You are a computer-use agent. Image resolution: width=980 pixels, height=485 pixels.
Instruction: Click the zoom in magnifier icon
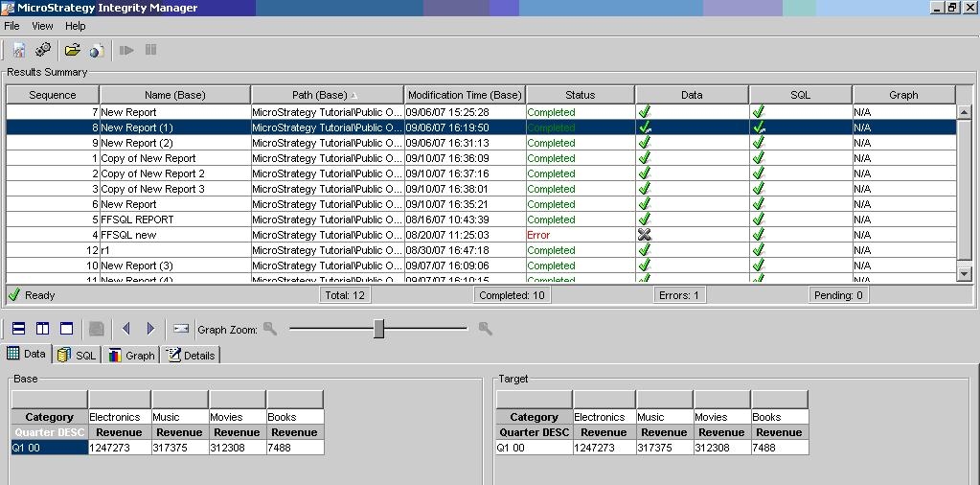click(486, 329)
